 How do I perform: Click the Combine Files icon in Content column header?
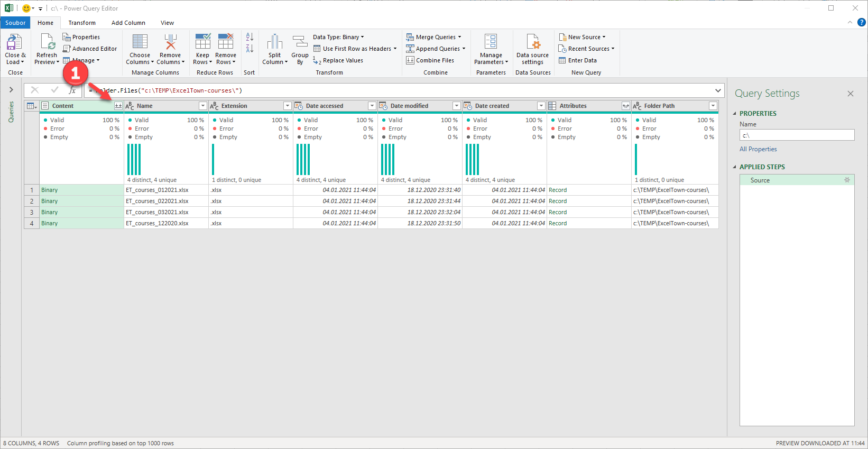pyautogui.click(x=118, y=106)
